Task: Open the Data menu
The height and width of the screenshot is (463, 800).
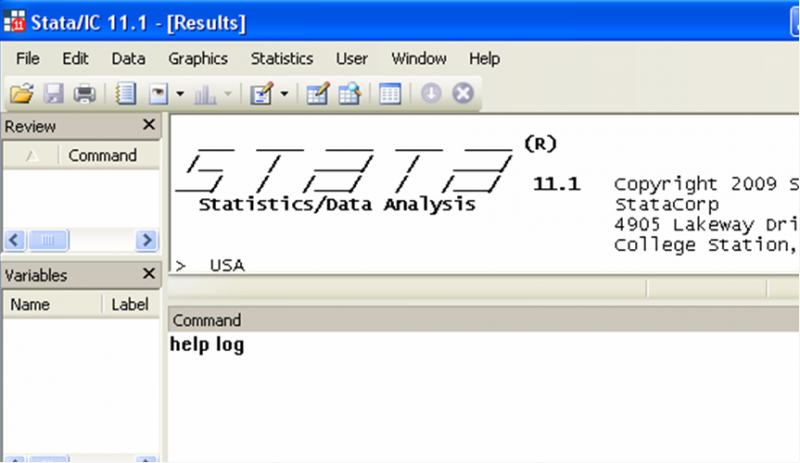Action: pyautogui.click(x=128, y=59)
